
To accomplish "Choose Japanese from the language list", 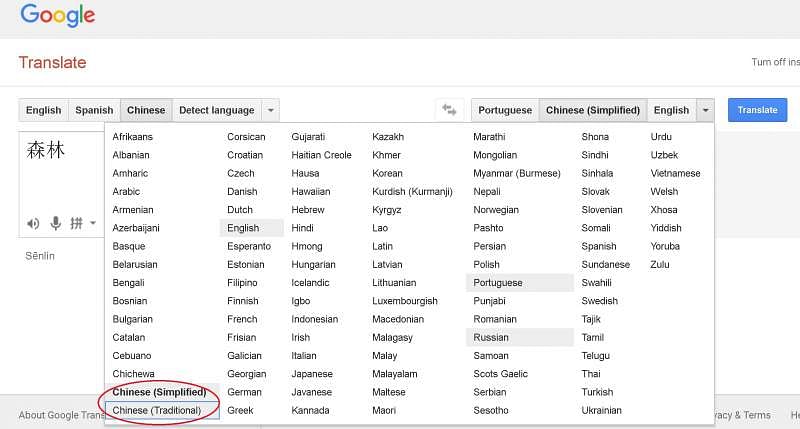I will (x=312, y=374).
